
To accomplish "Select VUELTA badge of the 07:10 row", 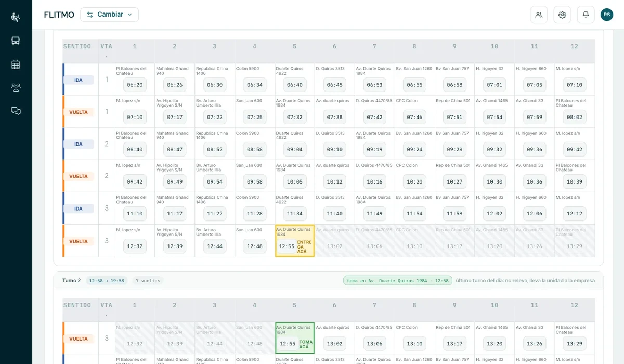I will [x=79, y=112].
